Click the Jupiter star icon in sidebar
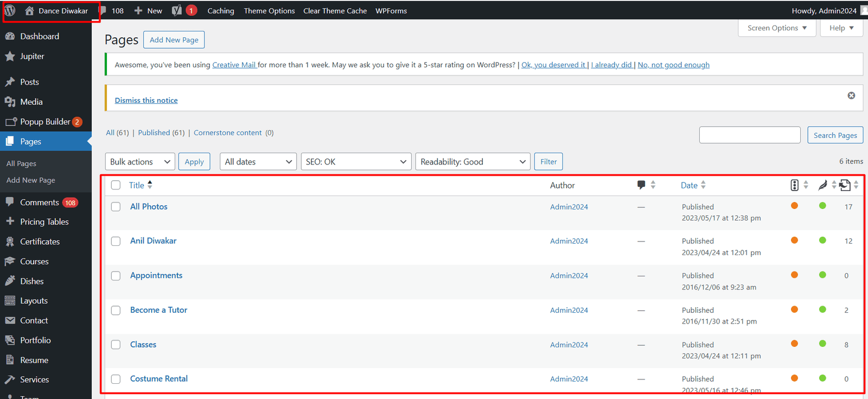This screenshot has width=868, height=399. click(10, 56)
